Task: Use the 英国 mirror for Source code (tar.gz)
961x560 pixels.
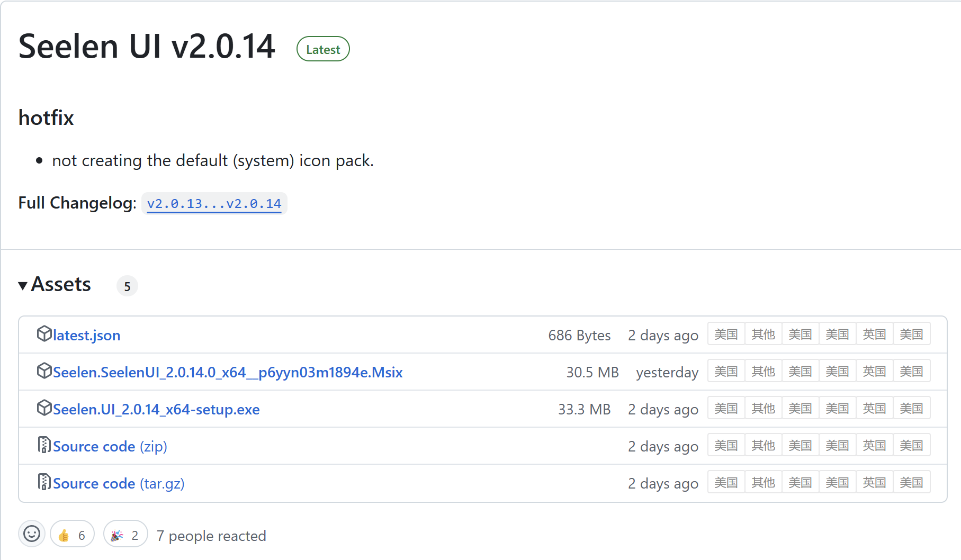Action: coord(875,482)
